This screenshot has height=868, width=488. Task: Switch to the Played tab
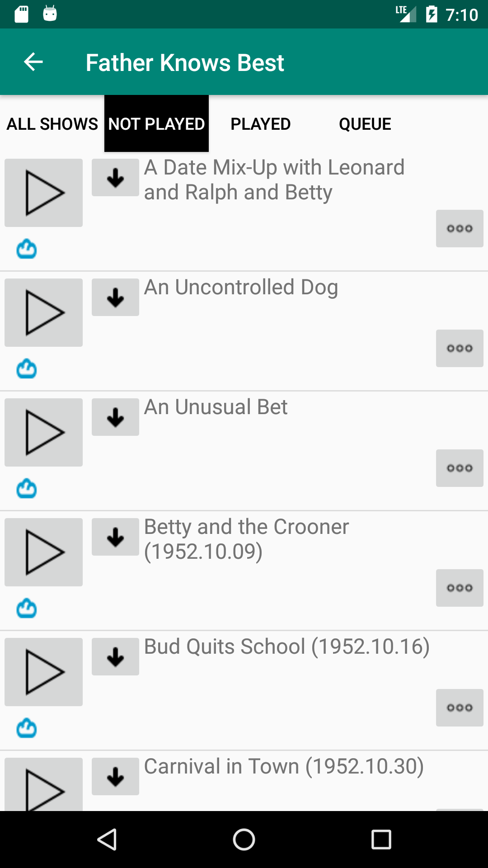coord(260,124)
